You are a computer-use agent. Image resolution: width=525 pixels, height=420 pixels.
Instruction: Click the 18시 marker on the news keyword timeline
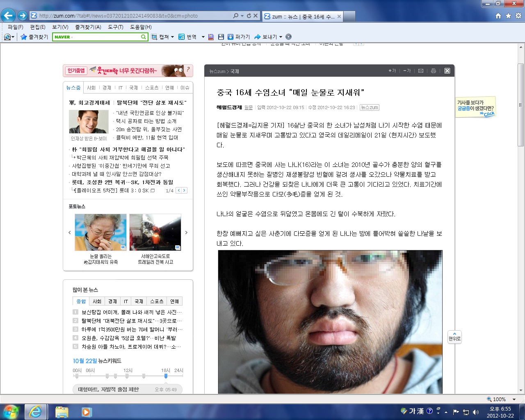[x=166, y=375]
